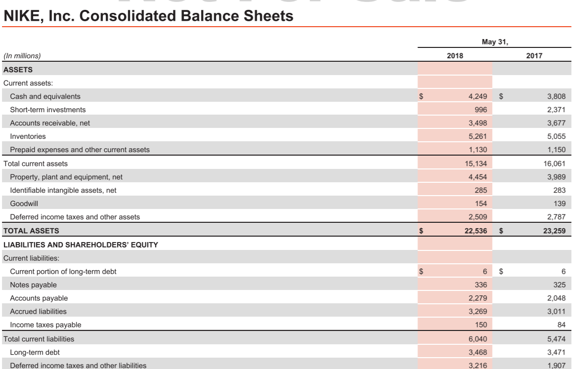Image resolution: width=588 pixels, height=369 pixels.
Task: Click the 2018 column header
Action: (455, 55)
